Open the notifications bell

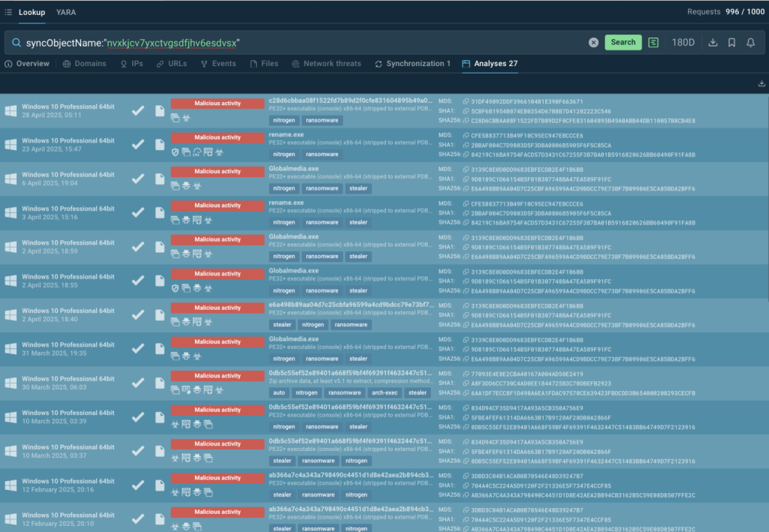click(x=750, y=43)
